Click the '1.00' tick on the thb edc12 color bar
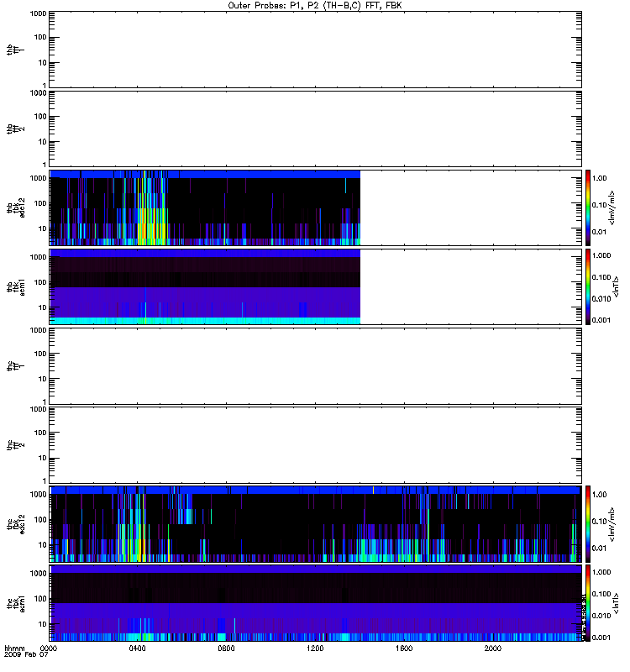 (599, 178)
